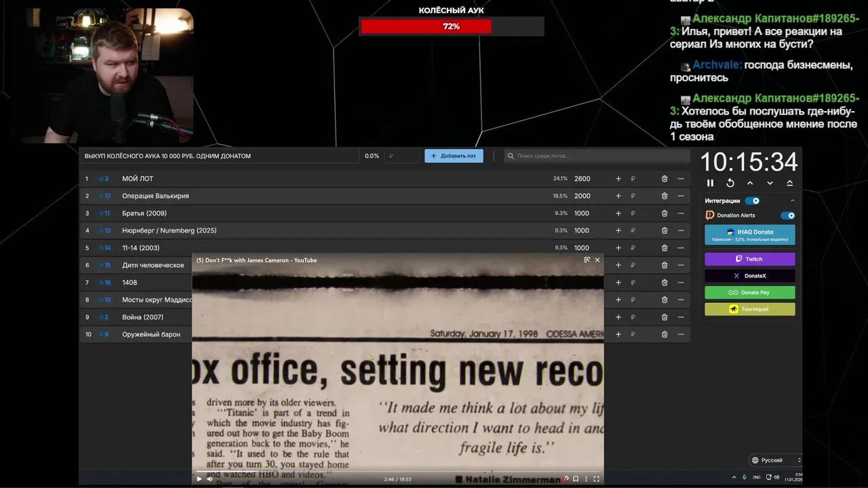Reset the auction timer
This screenshot has width=868, height=488.
coord(730,183)
